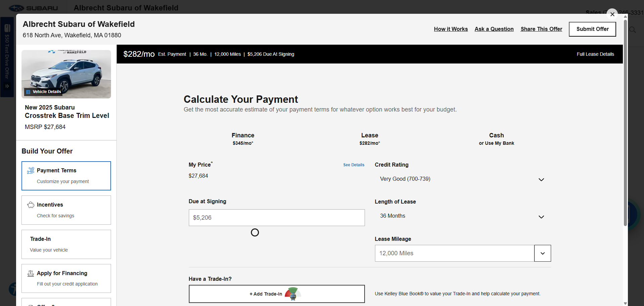Open See Details for My Price
The width and height of the screenshot is (644, 306).
pyautogui.click(x=354, y=165)
